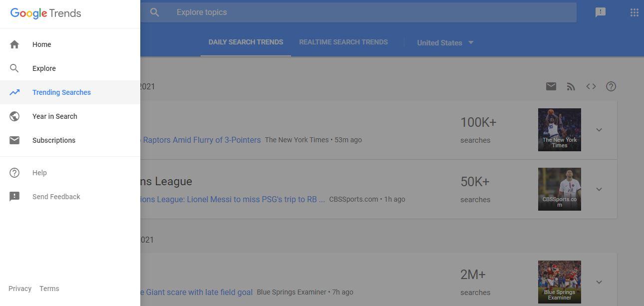Open the RSS feed icon
Screen dimensions: 644x306
571,87
